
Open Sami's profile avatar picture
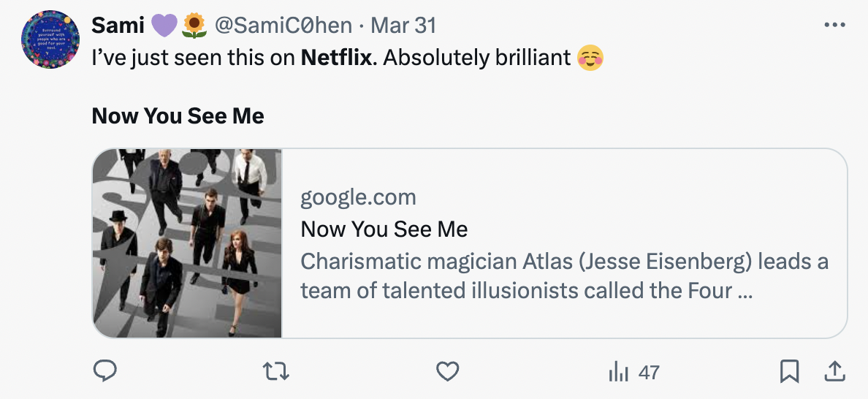(x=50, y=40)
